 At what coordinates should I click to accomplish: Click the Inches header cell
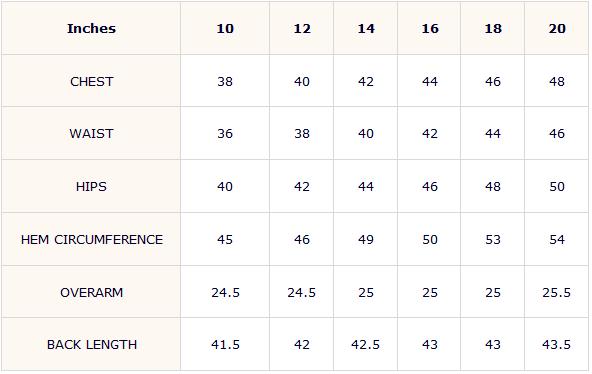91,29
